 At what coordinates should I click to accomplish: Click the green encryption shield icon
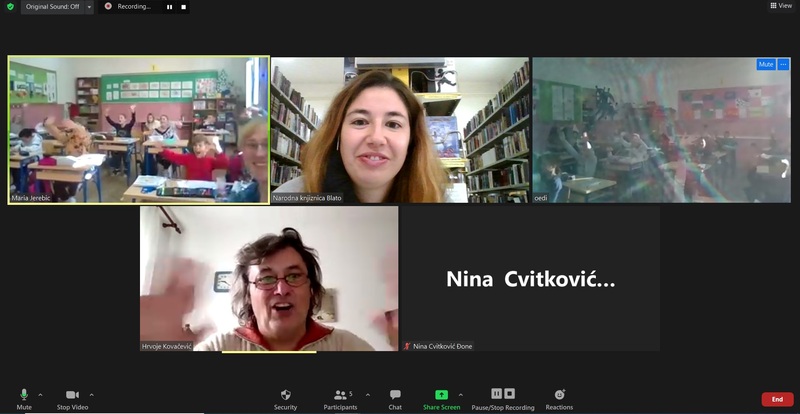[x=10, y=6]
